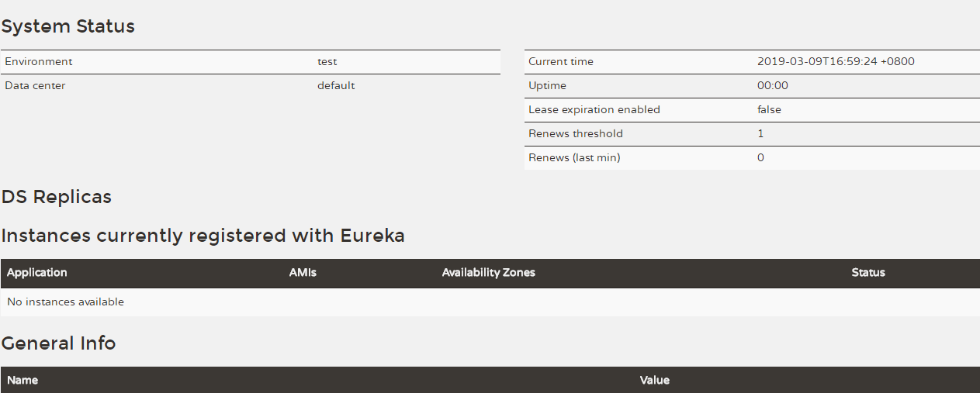Screen dimensions: 980x393
Task: Click the General Info heading
Action: (x=58, y=343)
